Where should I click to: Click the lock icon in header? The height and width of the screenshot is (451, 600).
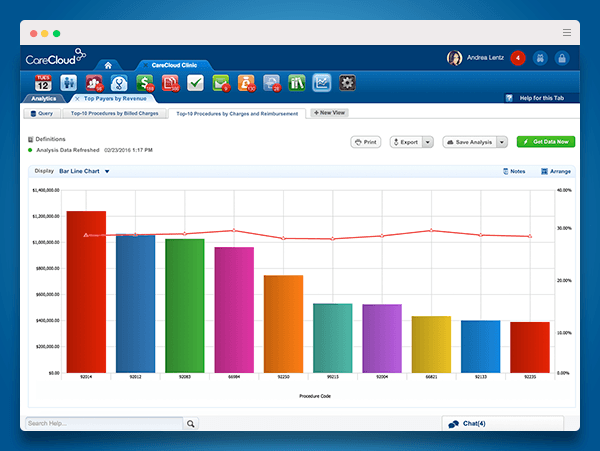point(562,58)
